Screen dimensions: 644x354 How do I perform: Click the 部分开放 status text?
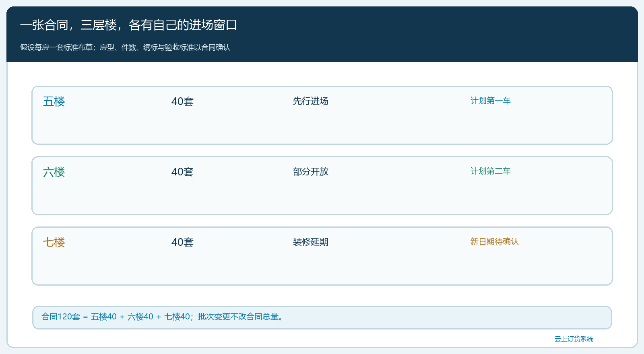tap(311, 172)
